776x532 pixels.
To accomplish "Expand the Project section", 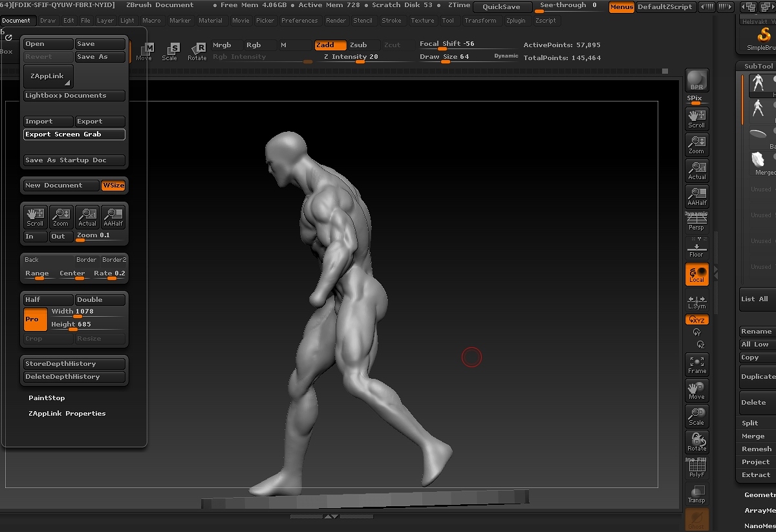I will coord(757,462).
